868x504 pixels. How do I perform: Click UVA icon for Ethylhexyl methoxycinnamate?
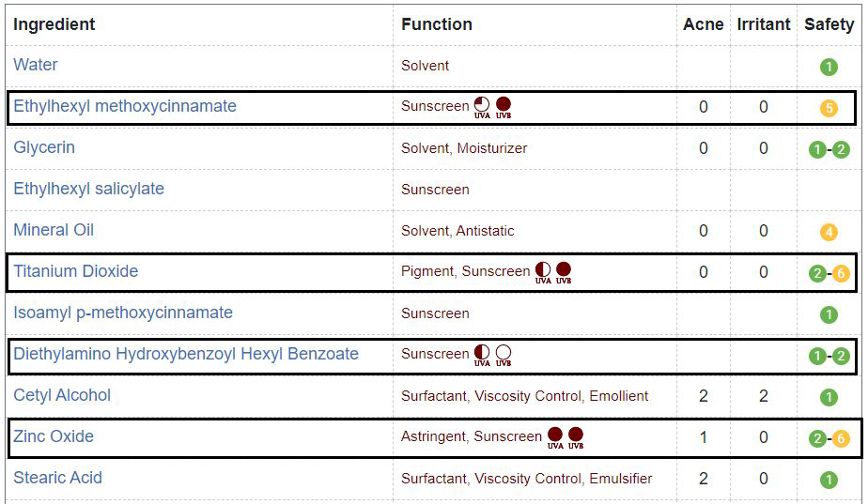(x=482, y=107)
